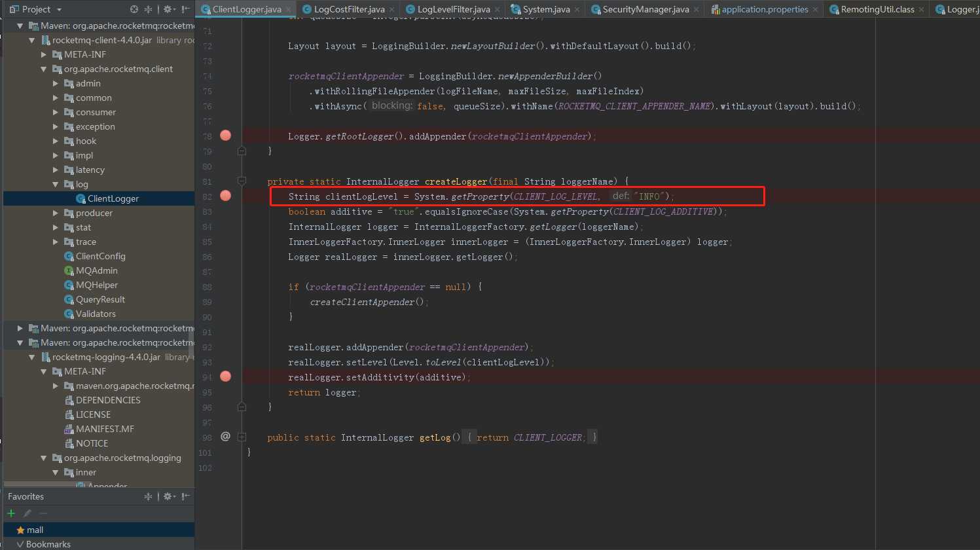Viewport: 980px width, 550px height.
Task: Click the scroll-from-source target icon in Project panel
Action: tap(134, 9)
